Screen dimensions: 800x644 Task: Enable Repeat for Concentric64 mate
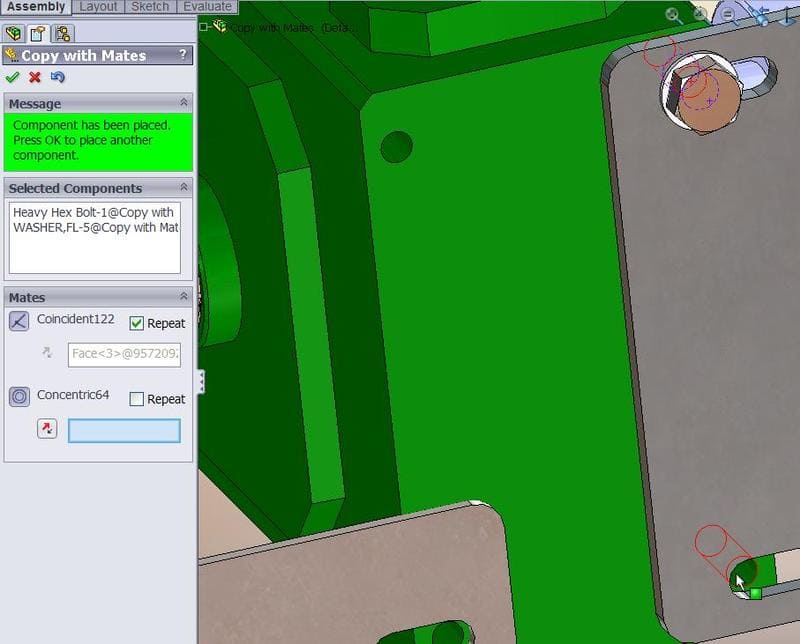tap(137, 399)
